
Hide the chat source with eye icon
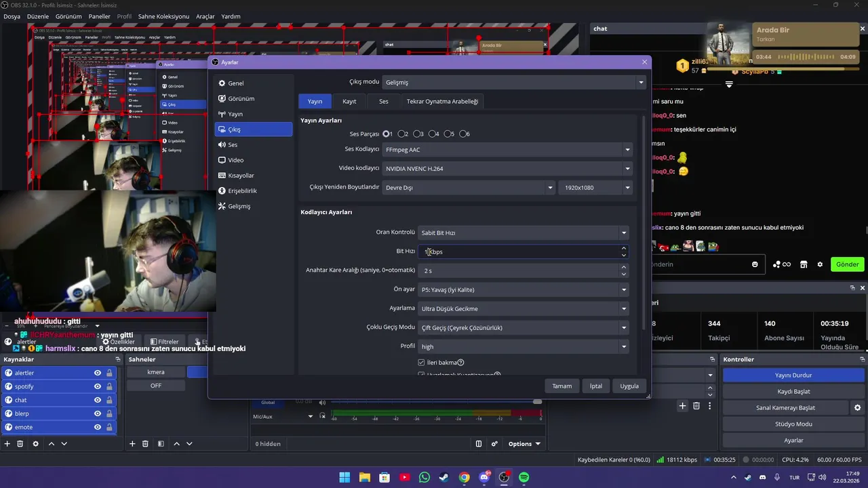[98, 400]
